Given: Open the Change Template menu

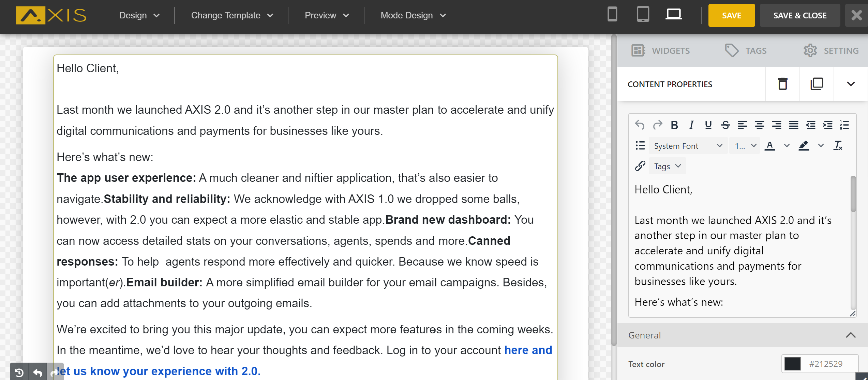Looking at the screenshot, I should pos(232,15).
